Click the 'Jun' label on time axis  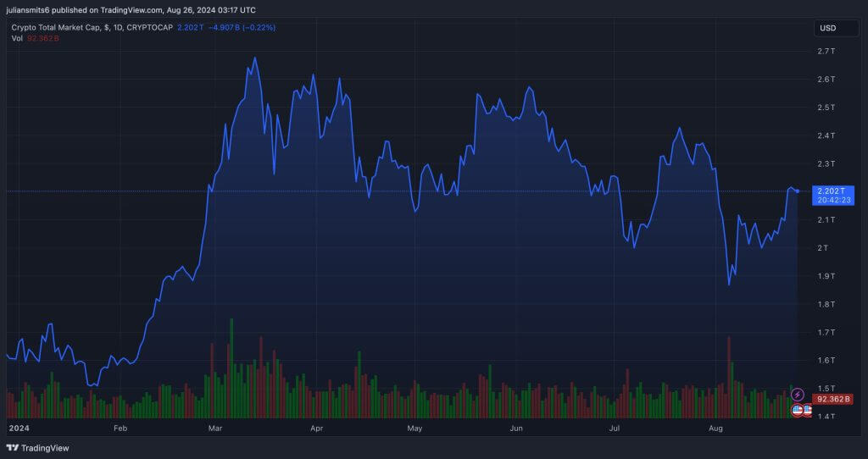(516, 428)
